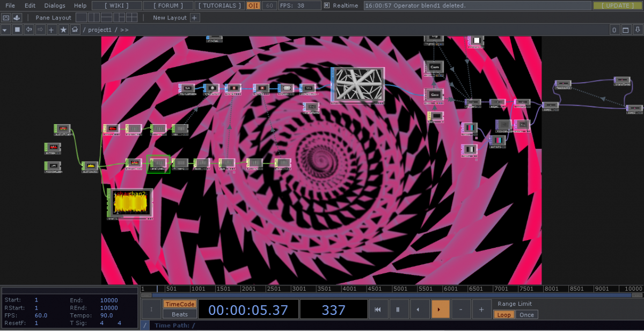Image resolution: width=644 pixels, height=331 pixels.
Task: Click the UPDATE button
Action: point(617,5)
